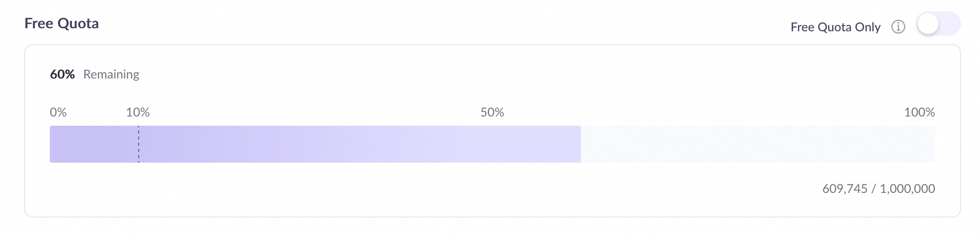Click the 100% scale label

[919, 112]
